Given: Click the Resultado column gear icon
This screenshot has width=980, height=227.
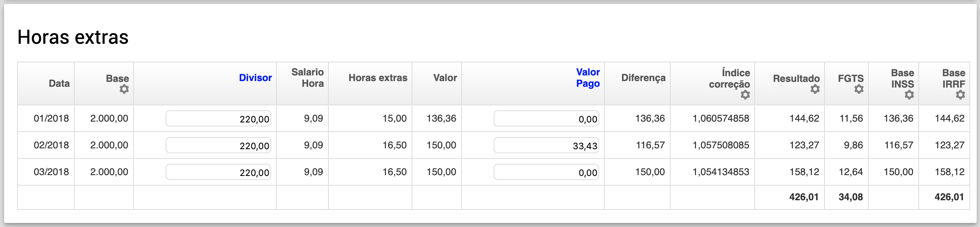Looking at the screenshot, I should click(x=815, y=89).
